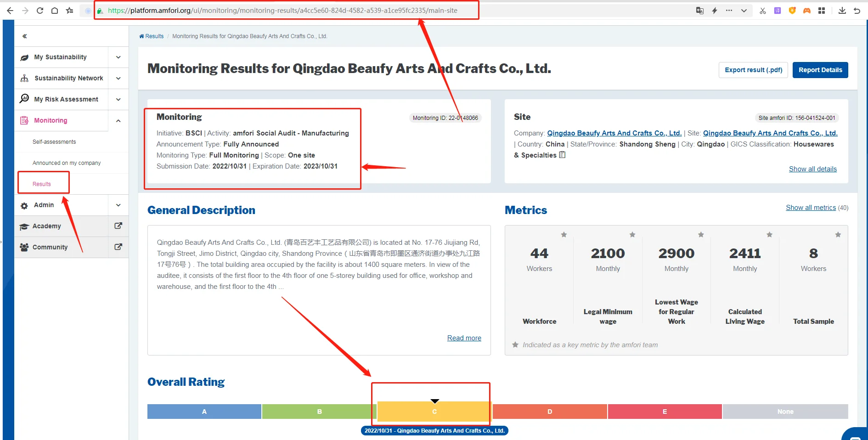This screenshot has height=440, width=868.
Task: Click Show all metrics link
Action: click(x=811, y=208)
